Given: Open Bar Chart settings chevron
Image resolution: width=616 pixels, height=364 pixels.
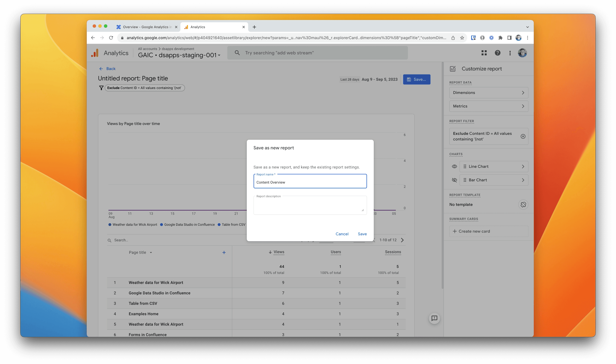Looking at the screenshot, I should 523,180.
